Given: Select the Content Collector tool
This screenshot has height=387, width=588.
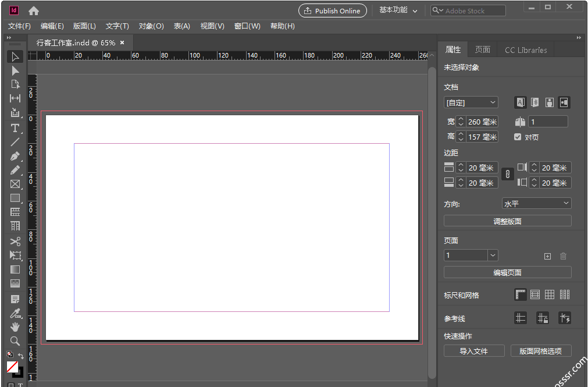Looking at the screenshot, I should (x=15, y=113).
